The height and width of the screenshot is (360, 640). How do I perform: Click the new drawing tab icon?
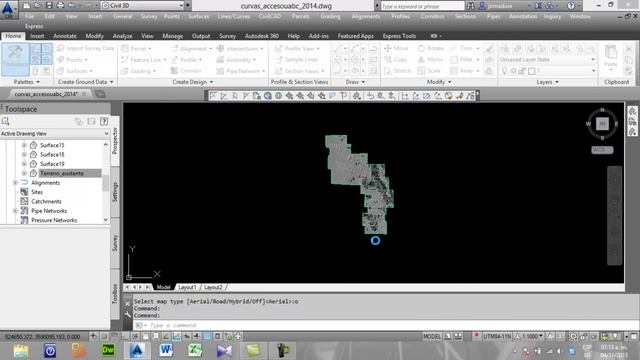tap(100, 94)
